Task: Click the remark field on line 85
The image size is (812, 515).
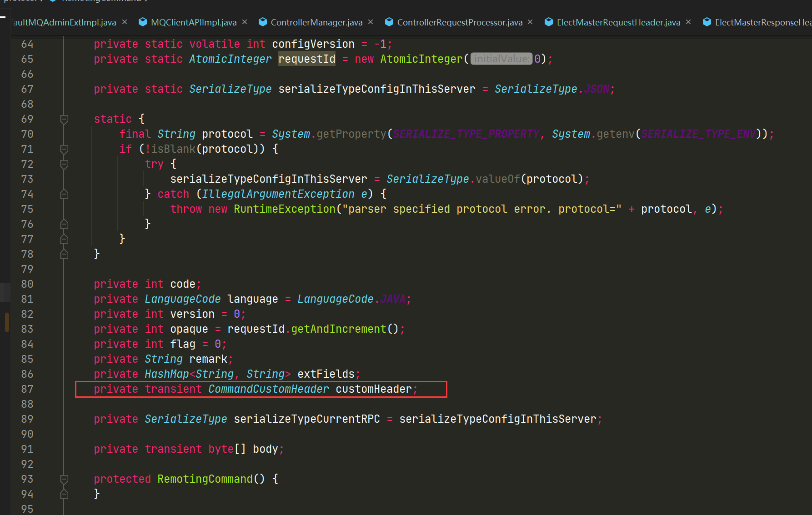Action: (208, 359)
